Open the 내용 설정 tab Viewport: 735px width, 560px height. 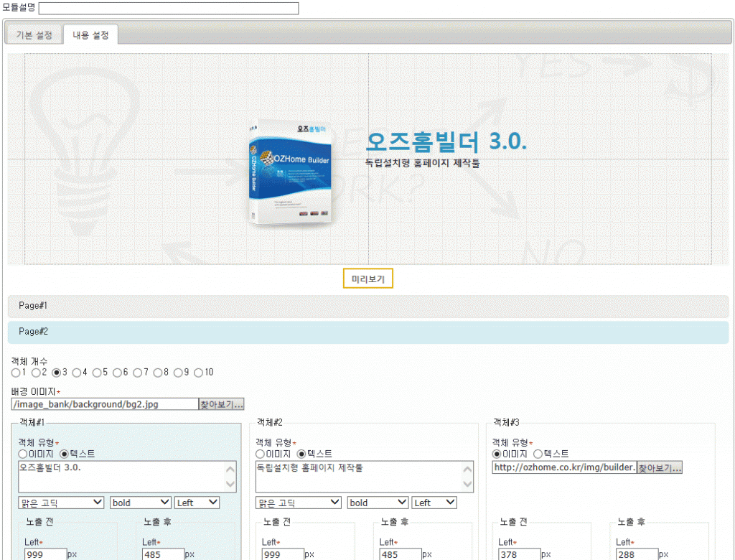pos(90,35)
